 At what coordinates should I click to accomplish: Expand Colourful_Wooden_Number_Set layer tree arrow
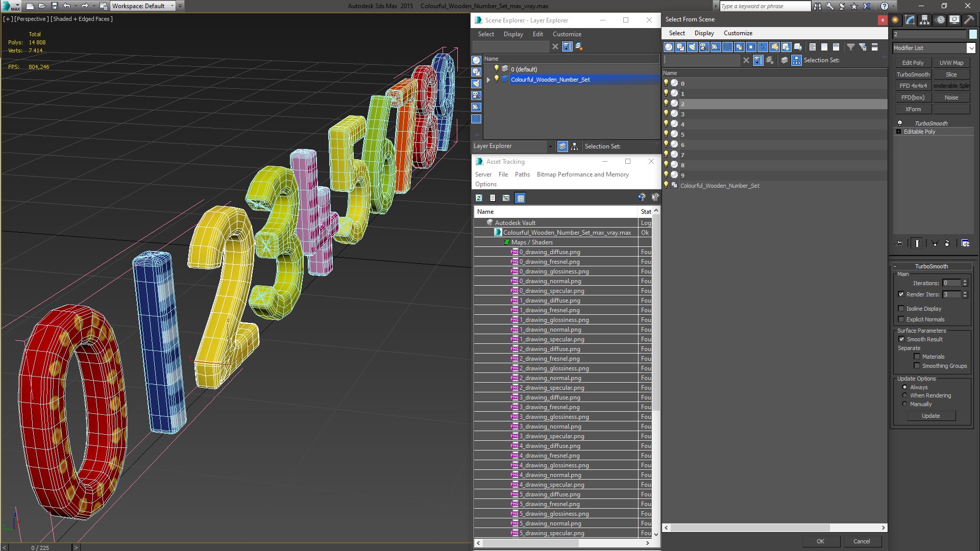488,80
